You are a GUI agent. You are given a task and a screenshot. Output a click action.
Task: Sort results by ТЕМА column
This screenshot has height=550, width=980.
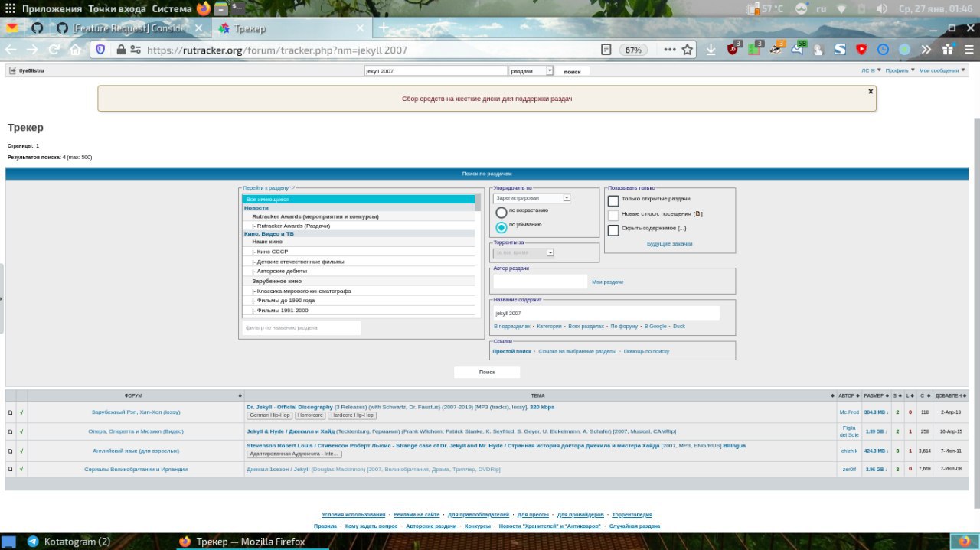(540, 395)
